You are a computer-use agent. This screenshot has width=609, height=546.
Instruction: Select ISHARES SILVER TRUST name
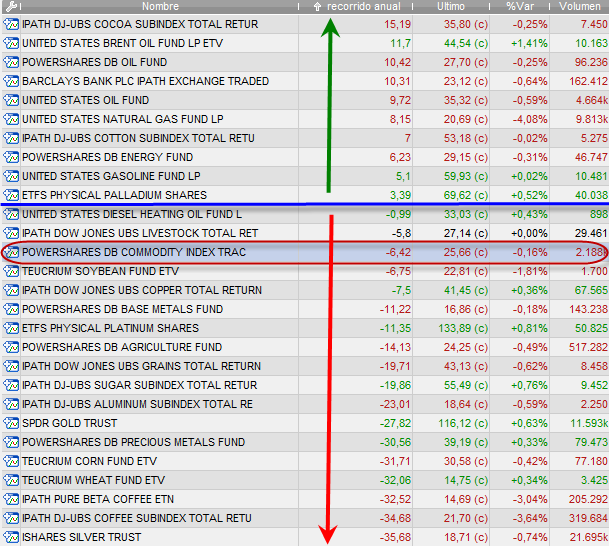click(82, 537)
